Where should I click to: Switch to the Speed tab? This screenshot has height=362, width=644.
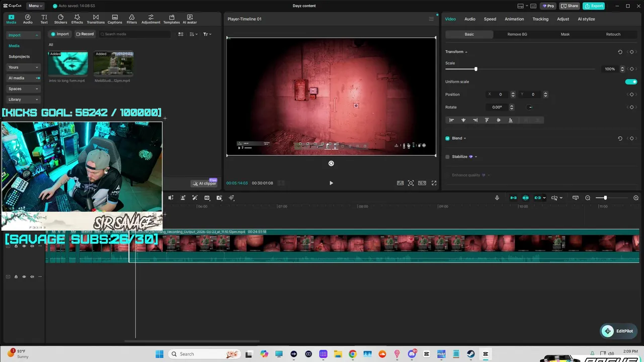(x=490, y=19)
